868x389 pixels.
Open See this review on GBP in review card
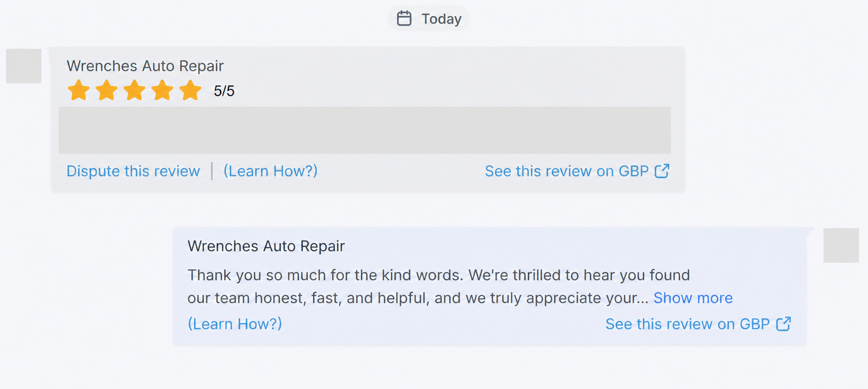click(567, 171)
